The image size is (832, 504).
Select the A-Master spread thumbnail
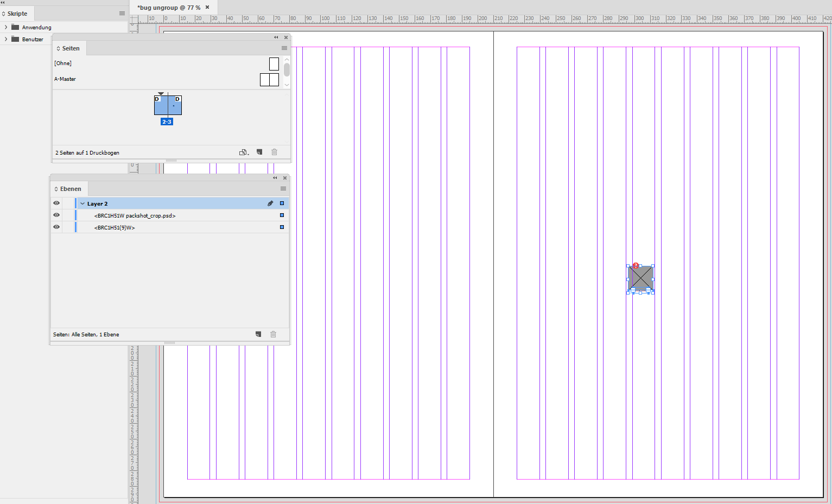coord(269,79)
